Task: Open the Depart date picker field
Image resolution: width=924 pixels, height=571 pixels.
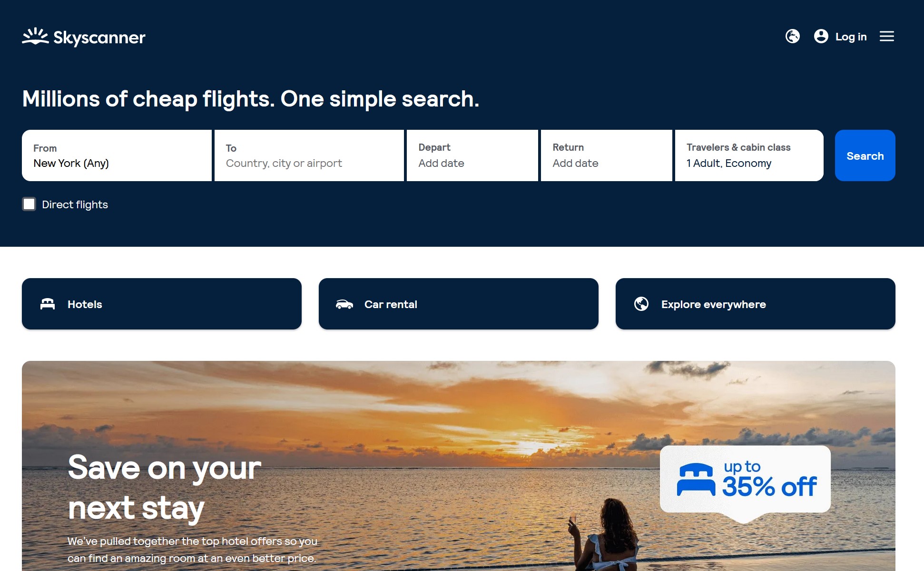Action: [x=472, y=155]
